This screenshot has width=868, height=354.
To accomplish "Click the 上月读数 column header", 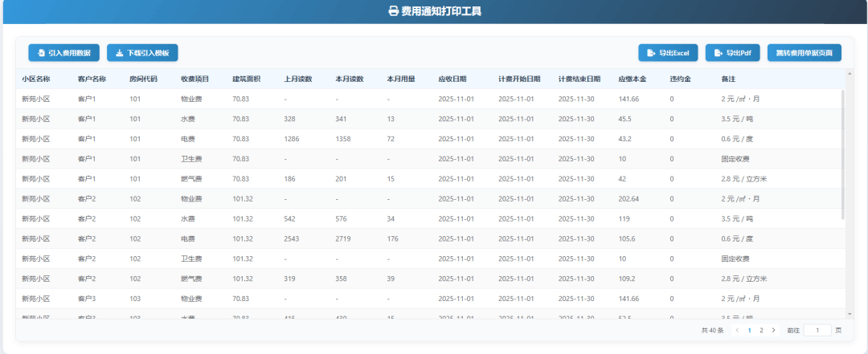I will (298, 79).
